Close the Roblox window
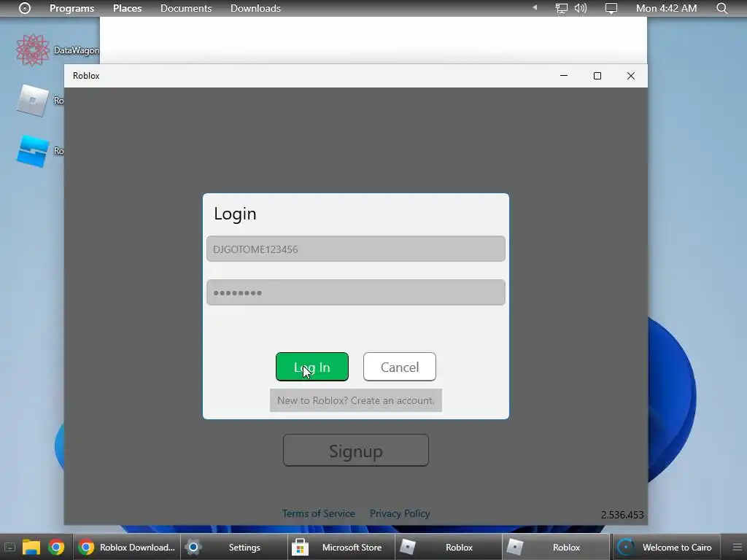This screenshot has width=747, height=560. pyautogui.click(x=631, y=76)
